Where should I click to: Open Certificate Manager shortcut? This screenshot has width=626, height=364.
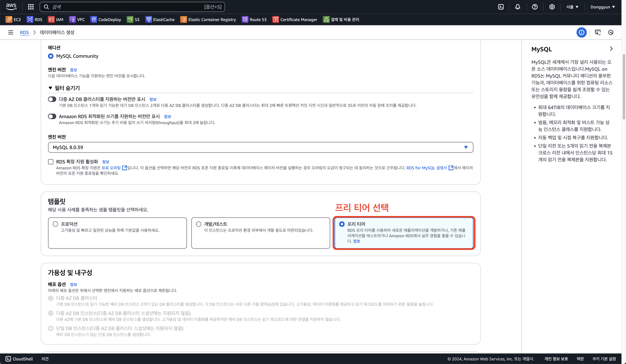pyautogui.click(x=295, y=19)
